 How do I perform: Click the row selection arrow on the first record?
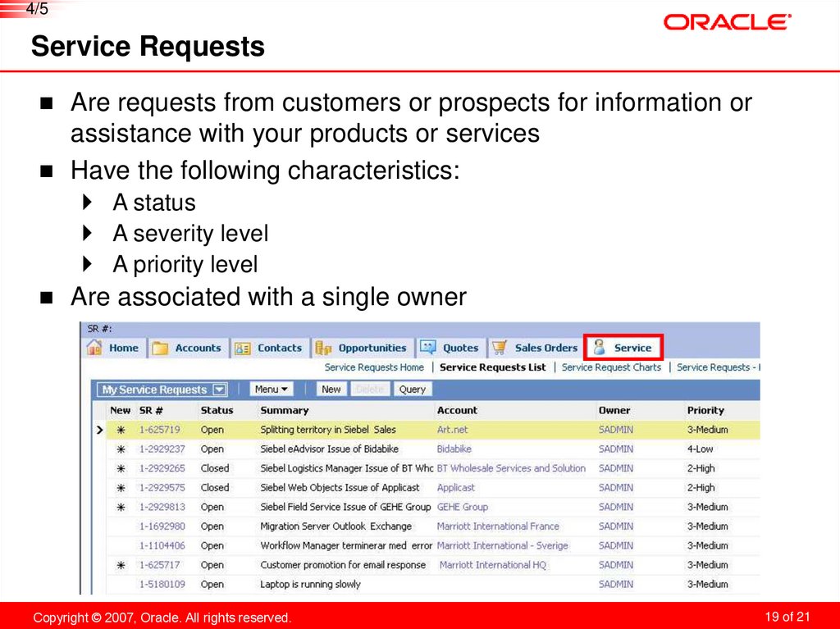pyautogui.click(x=98, y=429)
